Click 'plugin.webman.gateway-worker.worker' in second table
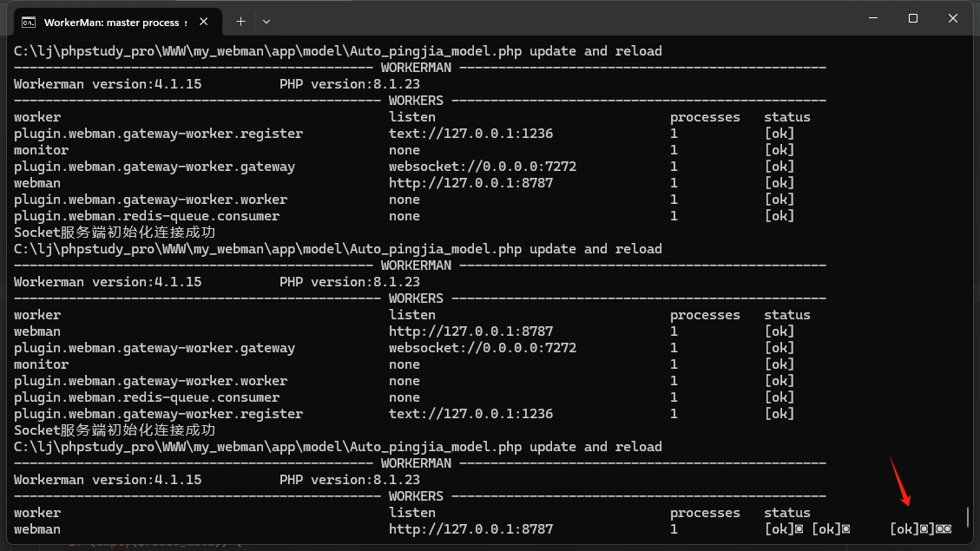 click(x=151, y=381)
